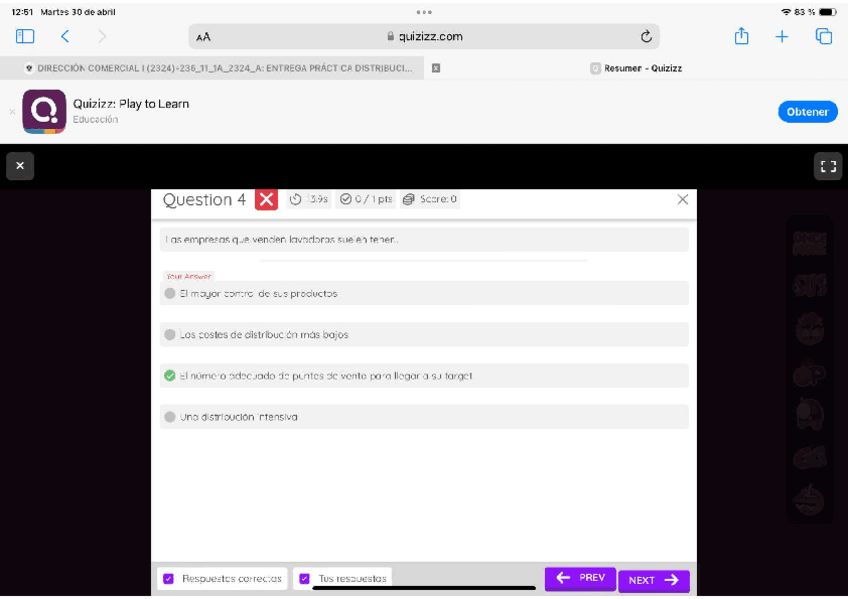Enter fullscreen mode
Viewport: 848px width, 599px height.
(x=828, y=166)
